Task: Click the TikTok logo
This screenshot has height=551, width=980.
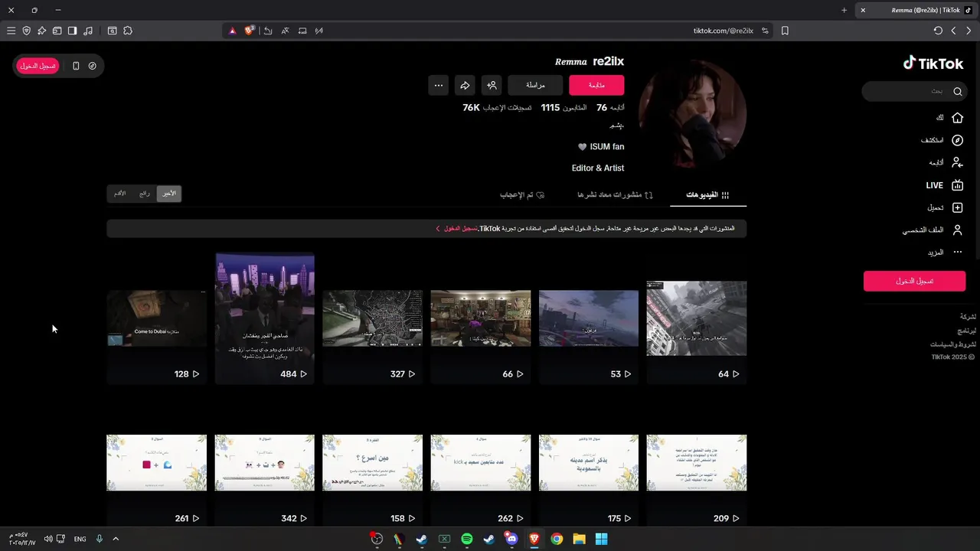Action: coord(933,64)
